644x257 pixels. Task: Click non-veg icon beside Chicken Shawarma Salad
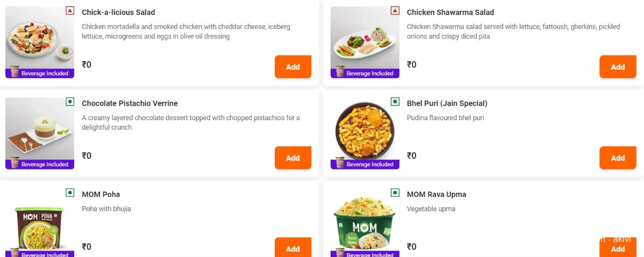click(x=395, y=10)
